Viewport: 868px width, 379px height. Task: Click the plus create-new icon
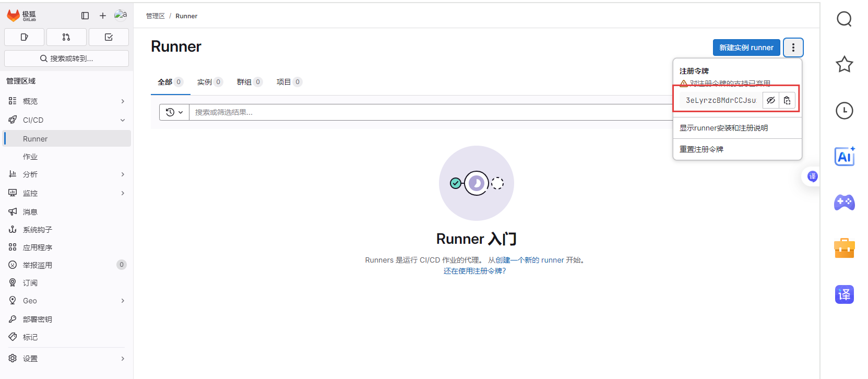[x=103, y=16]
